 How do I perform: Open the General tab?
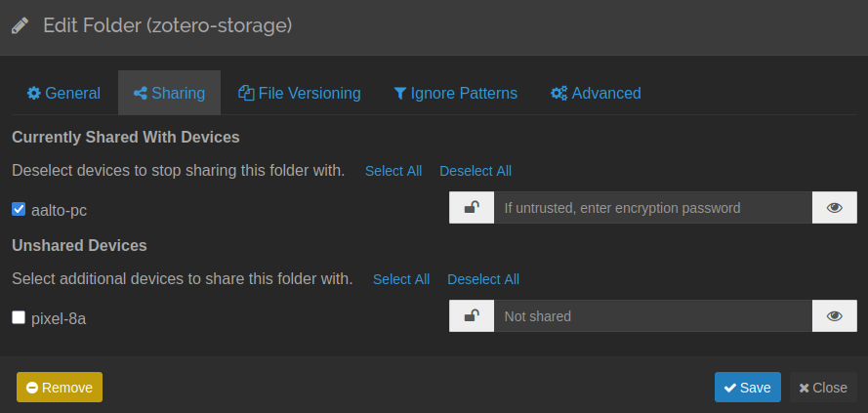(x=63, y=94)
